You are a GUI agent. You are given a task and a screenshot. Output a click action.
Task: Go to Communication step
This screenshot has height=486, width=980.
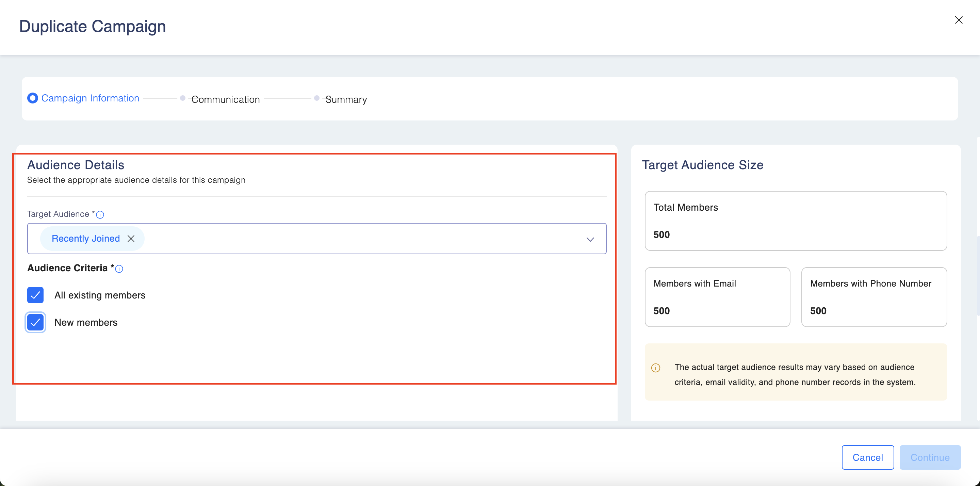coord(225,99)
